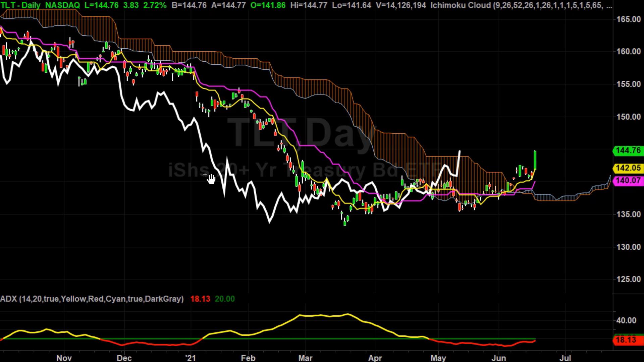Image resolution: width=644 pixels, height=362 pixels.
Task: Click the latest tall green candlestick
Action: click(x=535, y=160)
